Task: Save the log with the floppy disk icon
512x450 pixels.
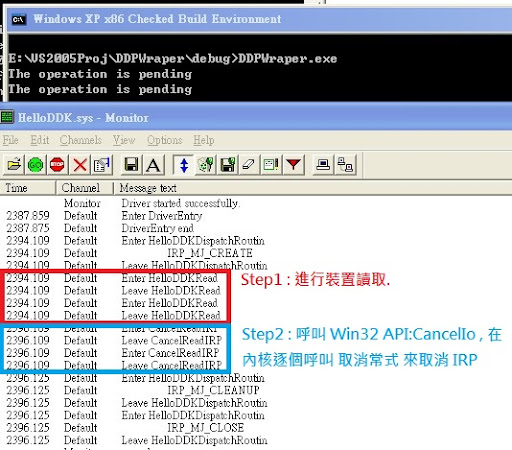Action: point(131,165)
